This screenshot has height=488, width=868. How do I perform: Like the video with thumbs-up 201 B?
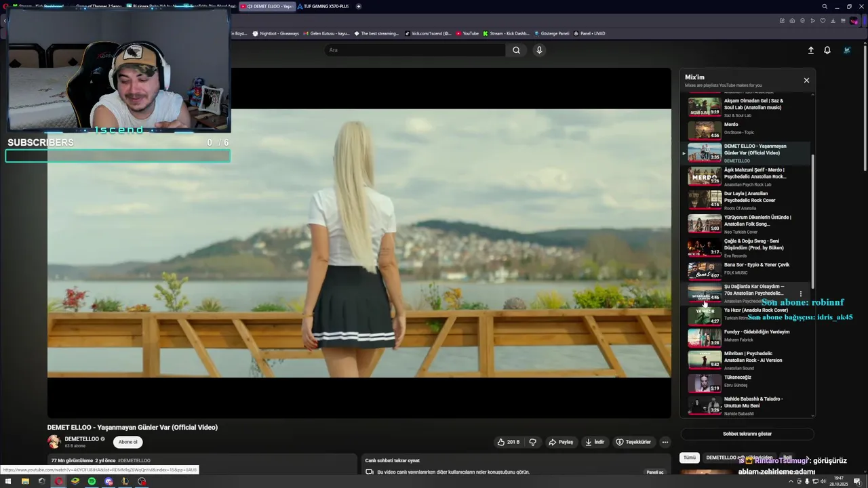pos(508,442)
